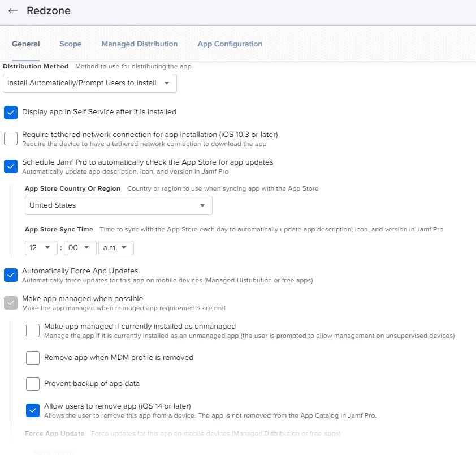This screenshot has height=455, width=476.
Task: Enable Require tethered network connection checkbox
Action: point(11,139)
